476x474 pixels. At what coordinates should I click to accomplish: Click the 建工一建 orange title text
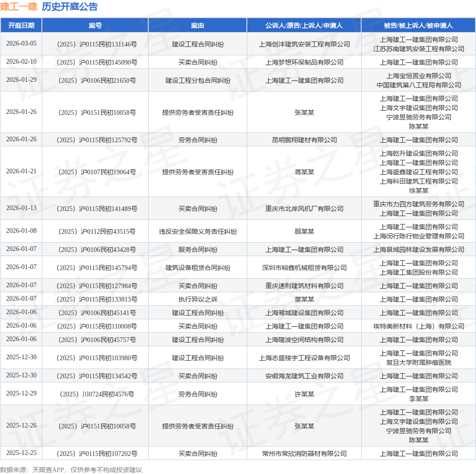19,7
